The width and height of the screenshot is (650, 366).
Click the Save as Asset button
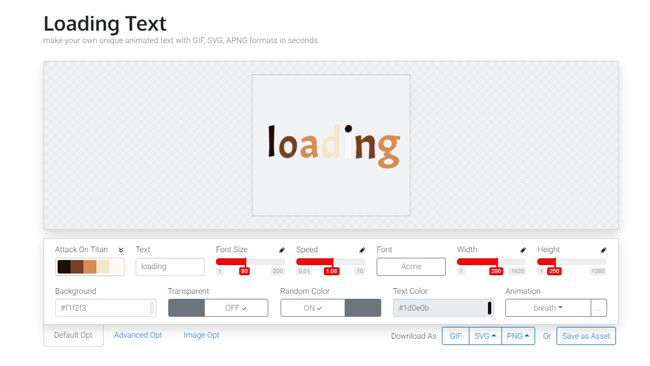coord(586,336)
